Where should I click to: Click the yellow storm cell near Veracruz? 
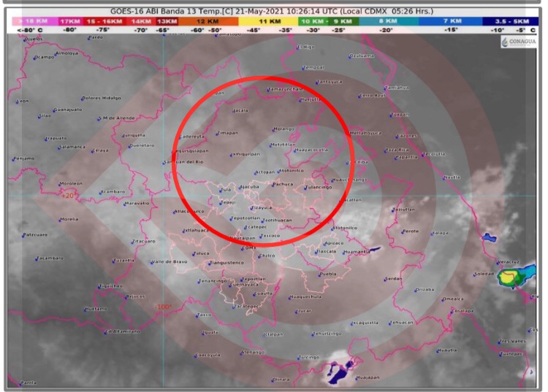509,277
